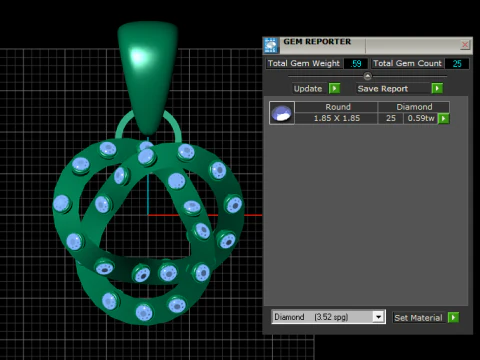Viewport: 480px width, 360px height.
Task: Select the round diamond gem thumbnail
Action: (x=282, y=113)
